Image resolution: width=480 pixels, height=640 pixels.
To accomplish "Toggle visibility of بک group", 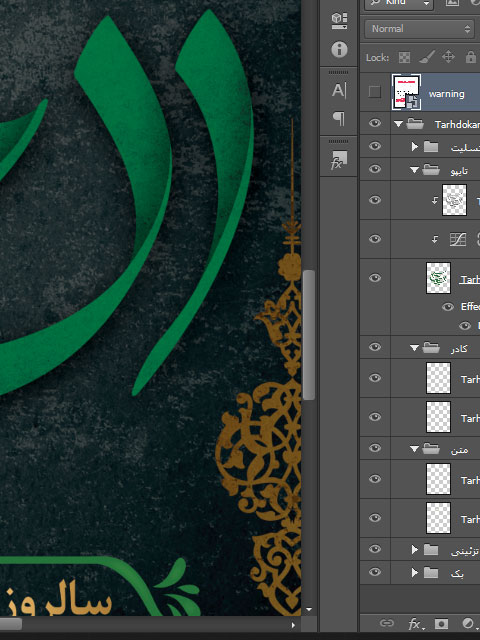I will pyautogui.click(x=375, y=572).
